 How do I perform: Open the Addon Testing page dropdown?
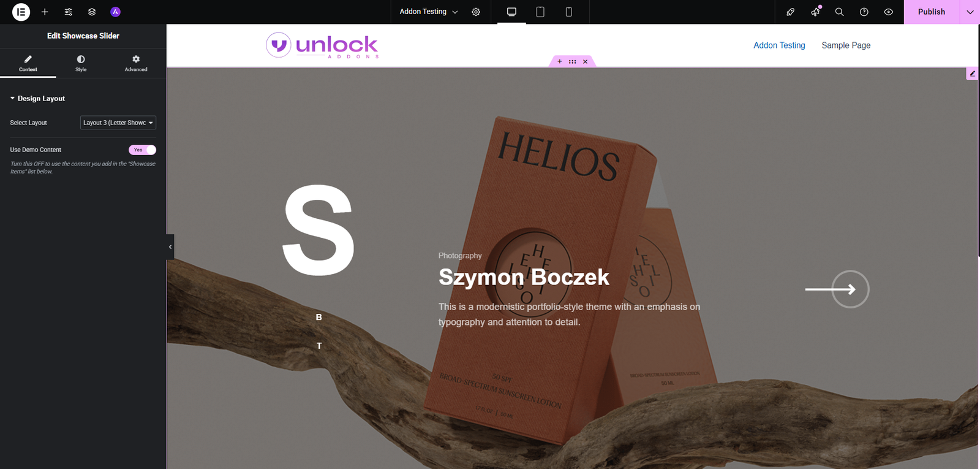[x=429, y=12]
